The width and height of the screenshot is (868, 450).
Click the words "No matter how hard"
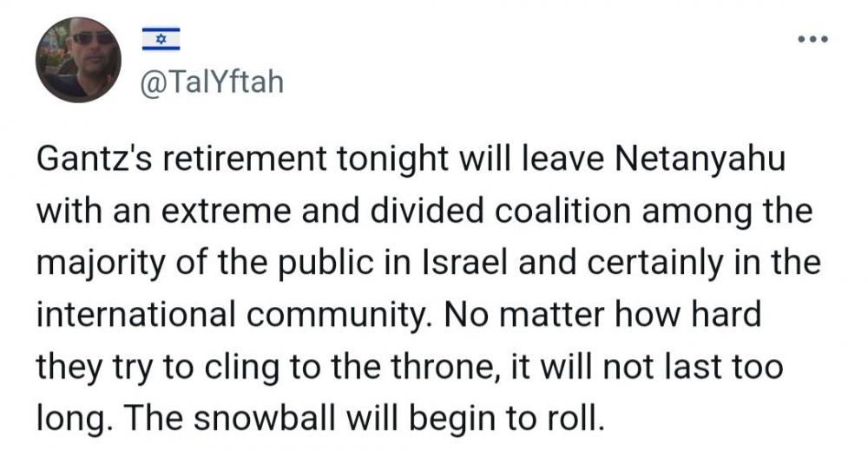pos(600,315)
